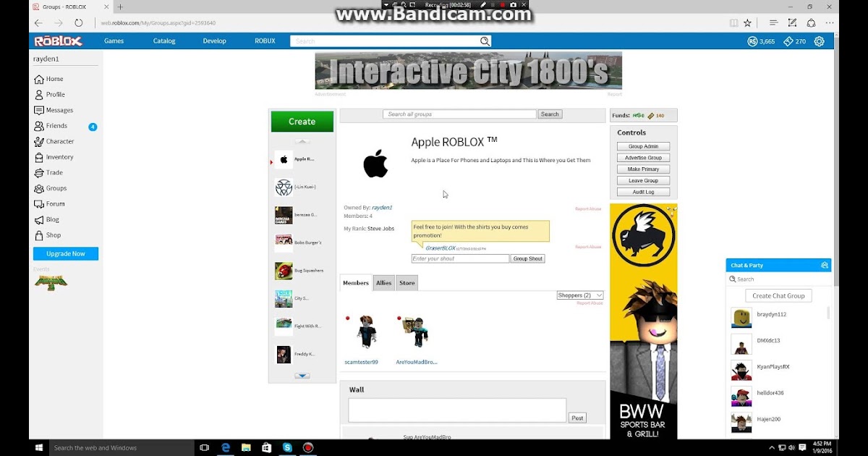Click the Group Shout button
Screen dimensions: 868x456
[x=528, y=258]
